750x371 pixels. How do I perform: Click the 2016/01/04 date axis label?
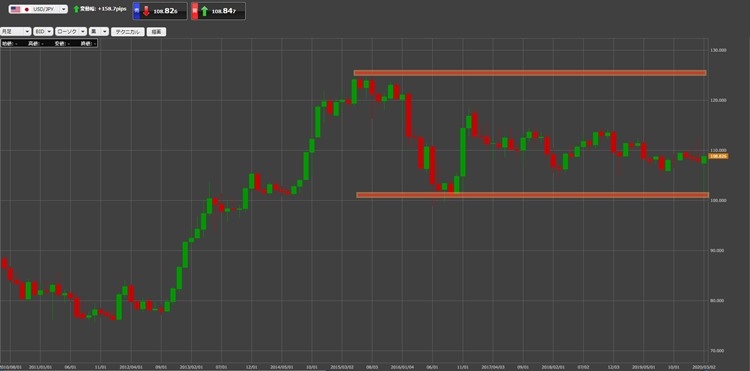402,368
